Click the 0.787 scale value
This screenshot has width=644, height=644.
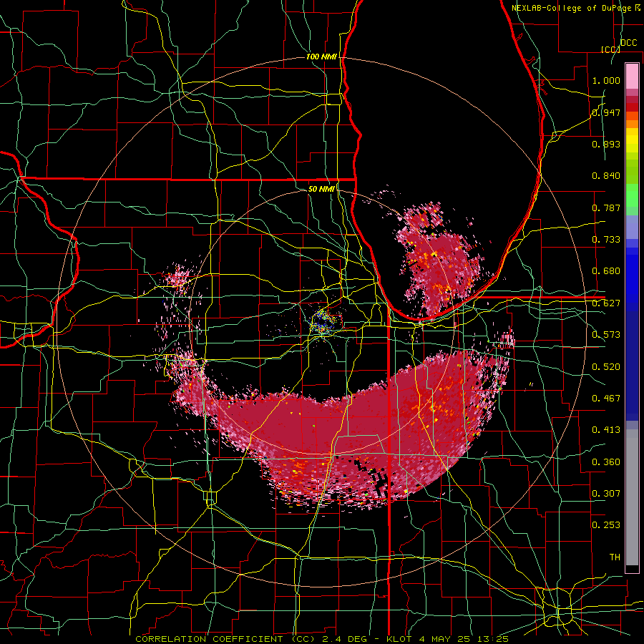click(606, 208)
